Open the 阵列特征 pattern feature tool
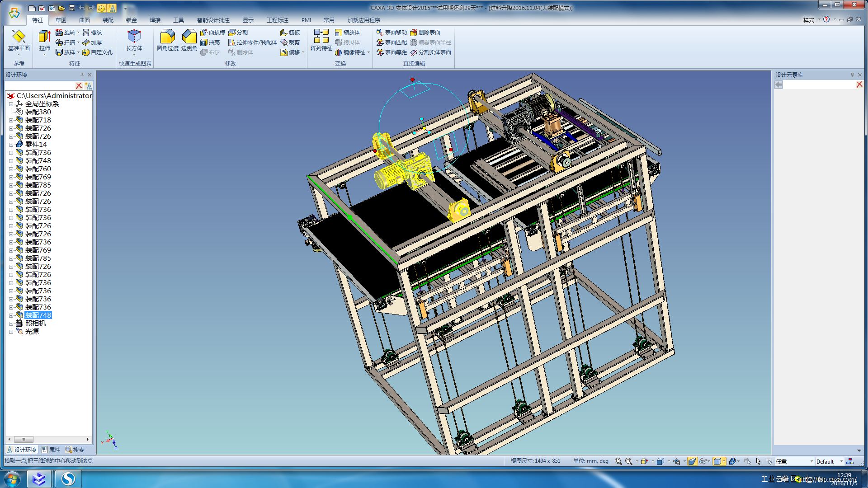Screen dimensions: 868x488 click(321, 37)
